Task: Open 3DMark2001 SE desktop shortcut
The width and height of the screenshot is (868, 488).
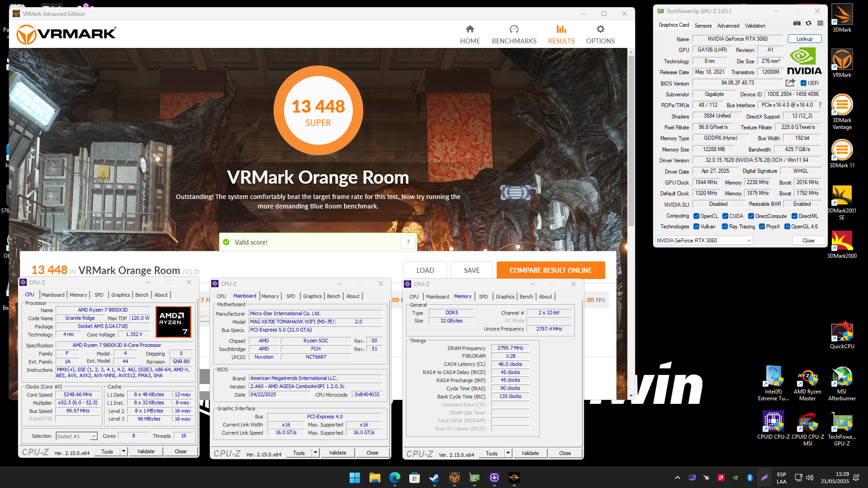Action: pyautogui.click(x=842, y=202)
